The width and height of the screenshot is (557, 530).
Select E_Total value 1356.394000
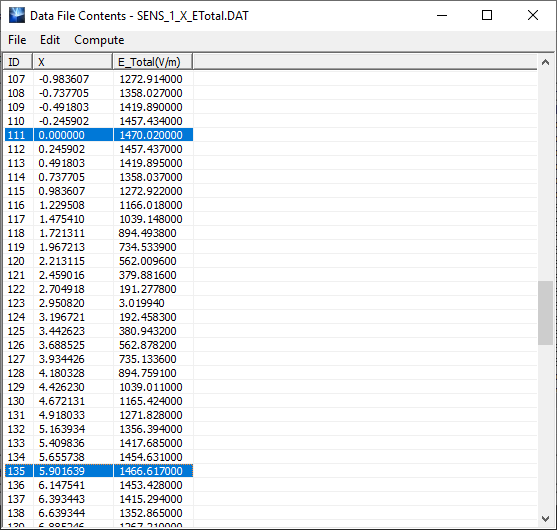pyautogui.click(x=151, y=429)
